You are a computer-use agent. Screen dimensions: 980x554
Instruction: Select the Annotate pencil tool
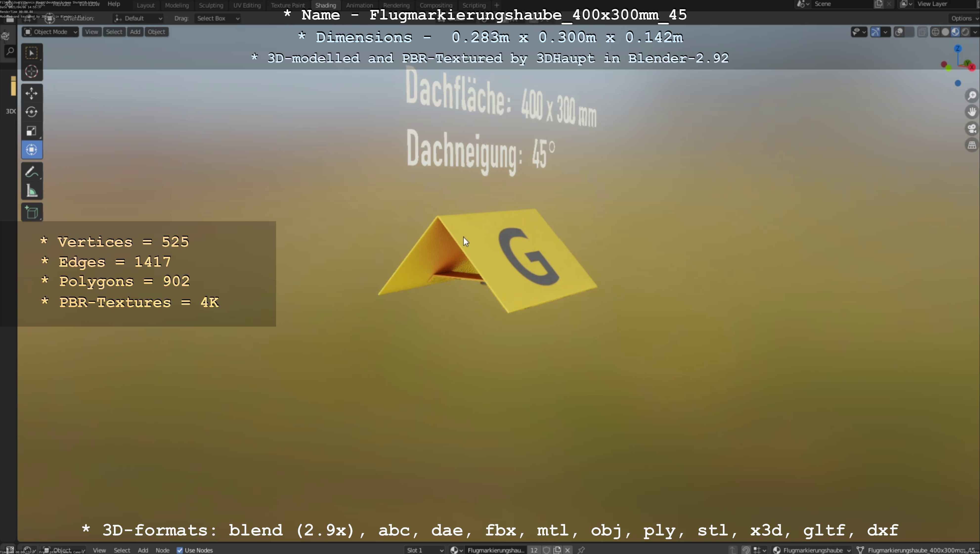pos(32,172)
